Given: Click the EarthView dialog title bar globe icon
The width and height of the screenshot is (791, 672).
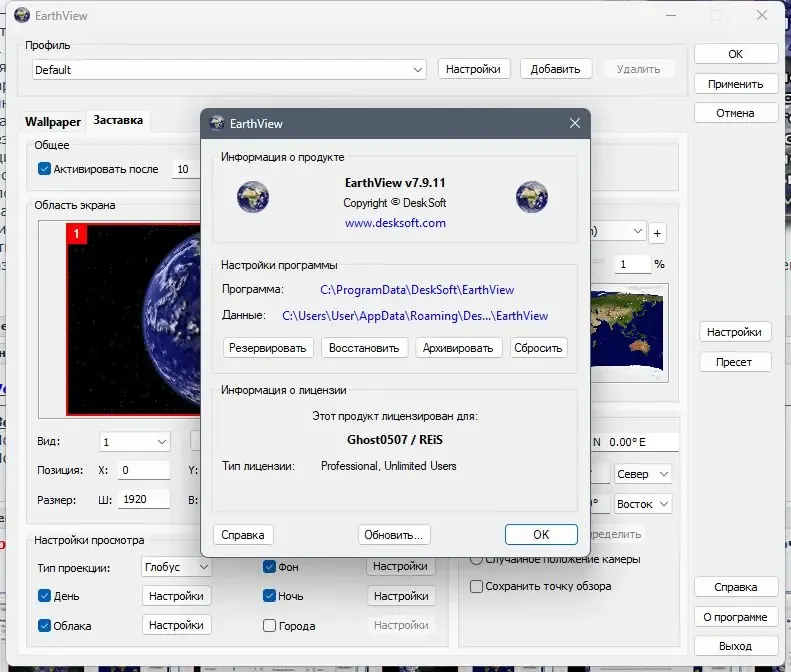Looking at the screenshot, I should tap(217, 123).
